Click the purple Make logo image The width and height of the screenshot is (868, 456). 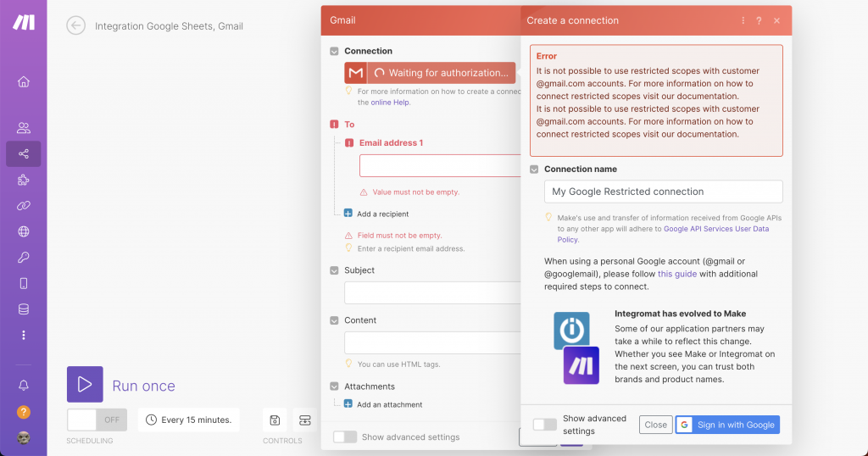coord(581,365)
